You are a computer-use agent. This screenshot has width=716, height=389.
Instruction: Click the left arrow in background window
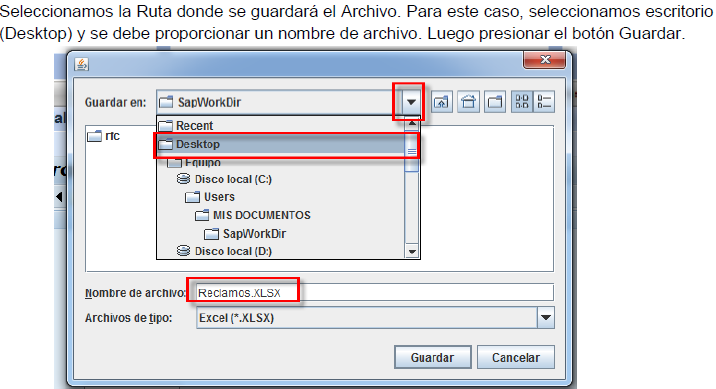pos(59,197)
